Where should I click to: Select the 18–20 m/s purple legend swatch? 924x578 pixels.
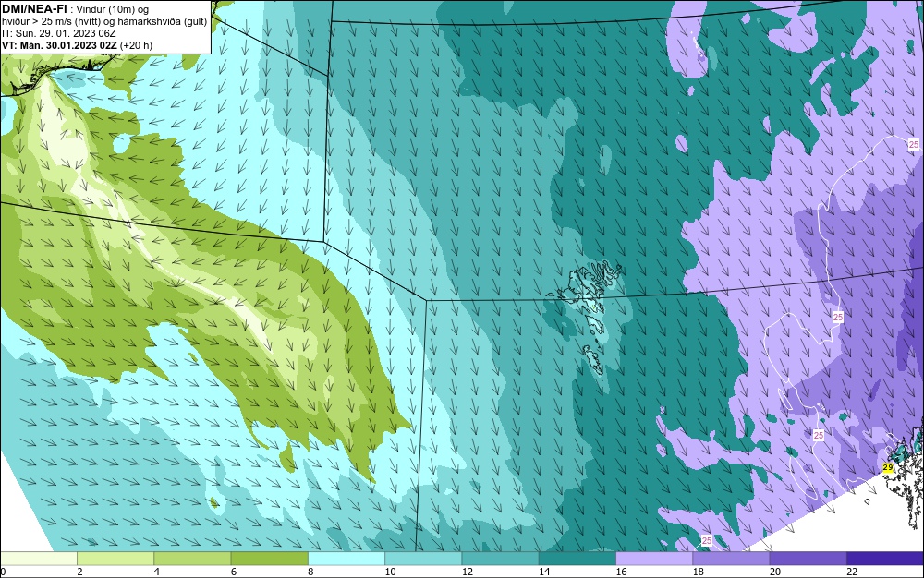coord(731,558)
